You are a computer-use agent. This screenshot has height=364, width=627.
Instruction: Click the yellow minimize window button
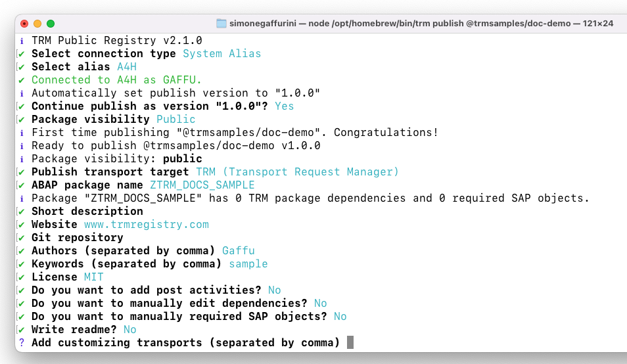coord(37,24)
